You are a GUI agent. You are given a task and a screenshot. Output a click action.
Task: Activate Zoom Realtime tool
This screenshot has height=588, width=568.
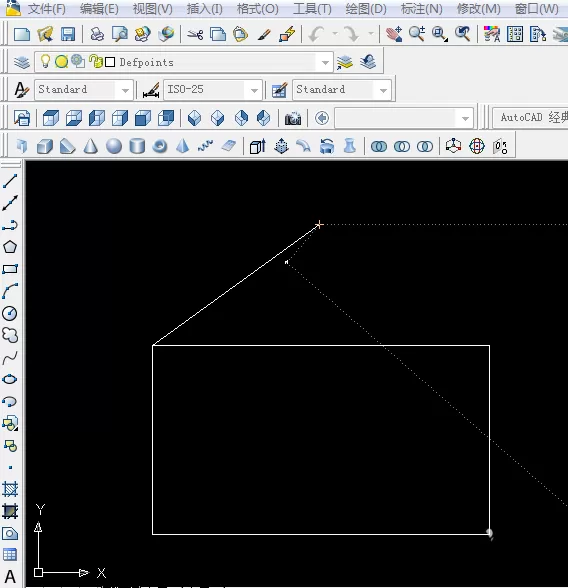(417, 34)
